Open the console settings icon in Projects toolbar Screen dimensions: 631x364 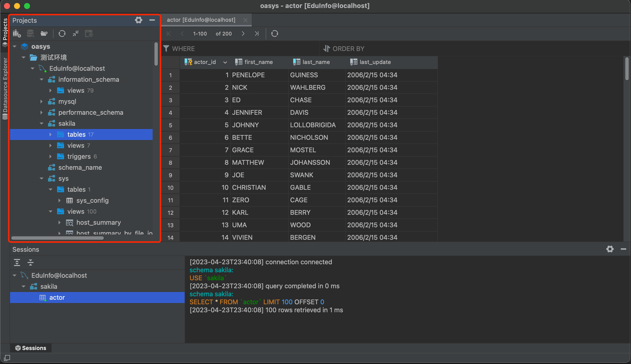[89, 33]
